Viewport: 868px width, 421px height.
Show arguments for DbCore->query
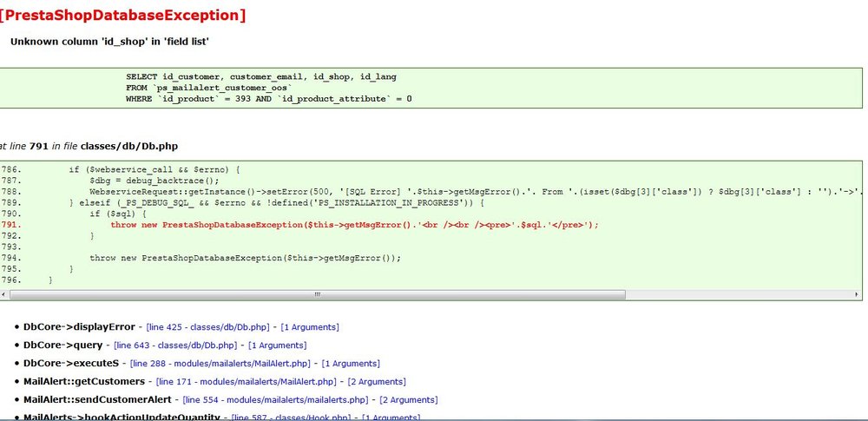click(x=277, y=345)
